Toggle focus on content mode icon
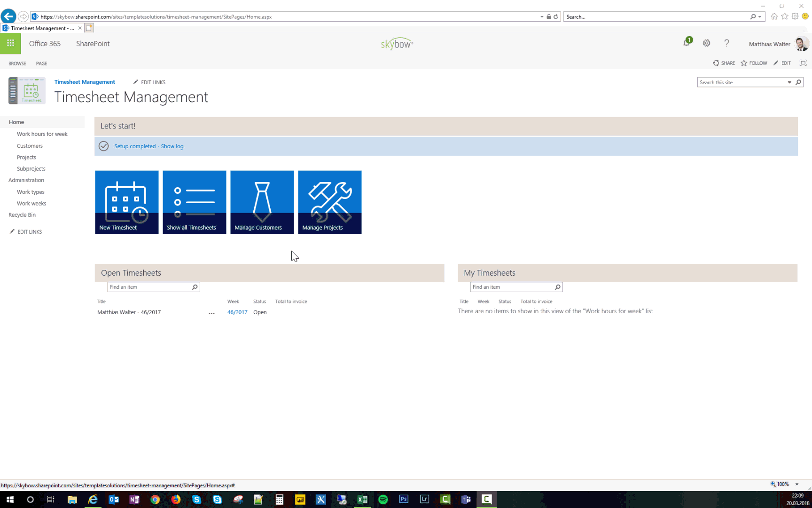This screenshot has width=812, height=508. (803, 63)
